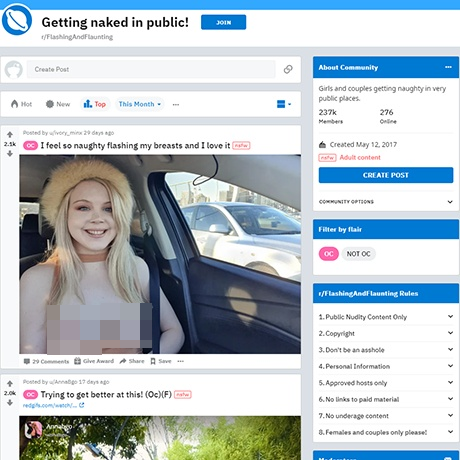Sort posts by Hot
The image size is (460, 460).
pos(22,104)
